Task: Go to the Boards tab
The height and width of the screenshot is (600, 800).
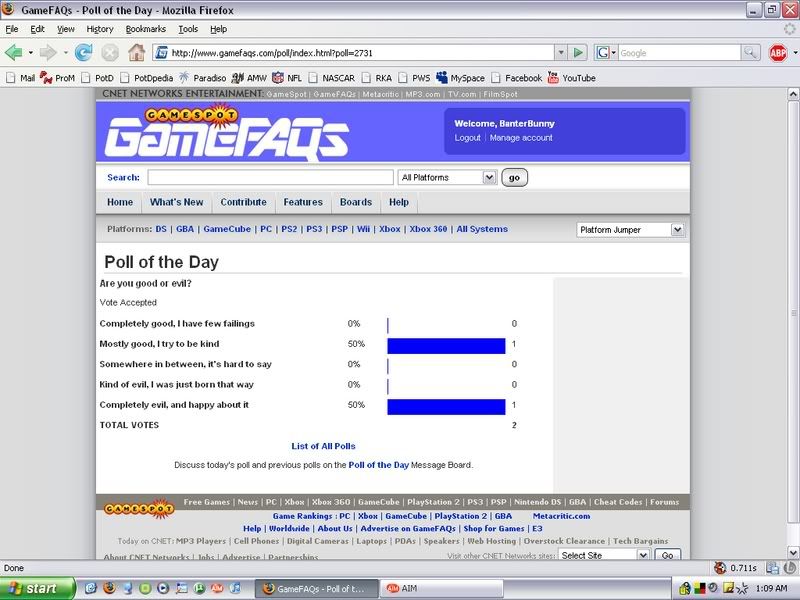Action: click(356, 202)
